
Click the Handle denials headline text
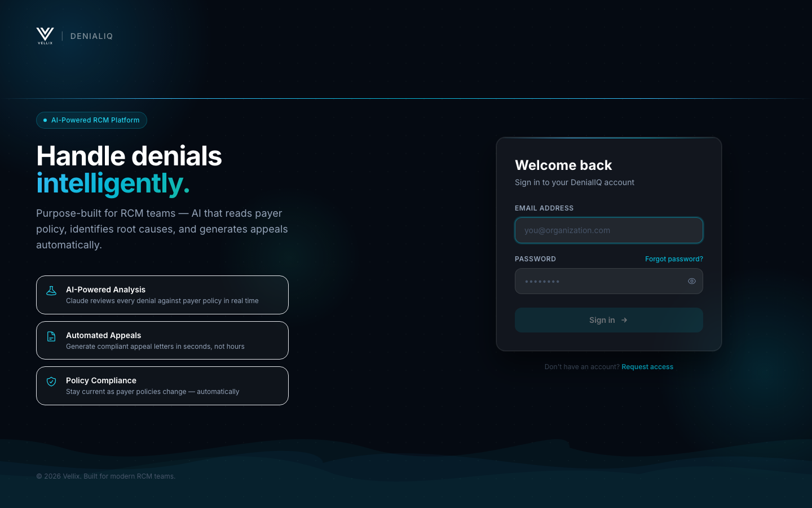(129, 156)
